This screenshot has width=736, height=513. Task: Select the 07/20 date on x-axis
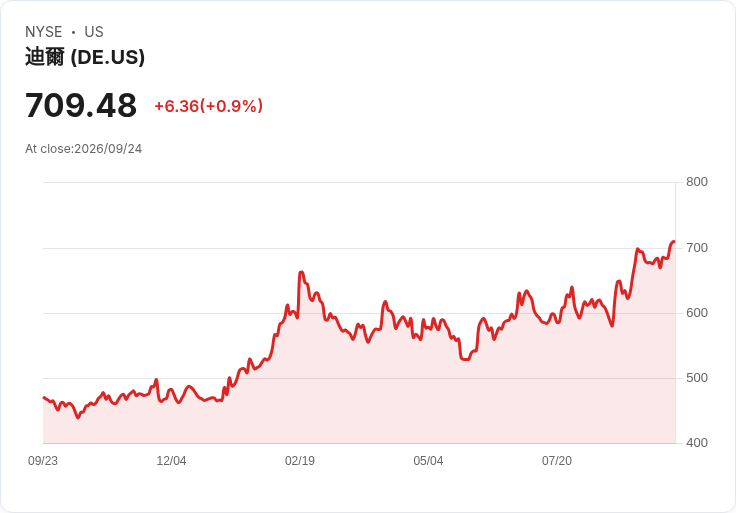557,461
